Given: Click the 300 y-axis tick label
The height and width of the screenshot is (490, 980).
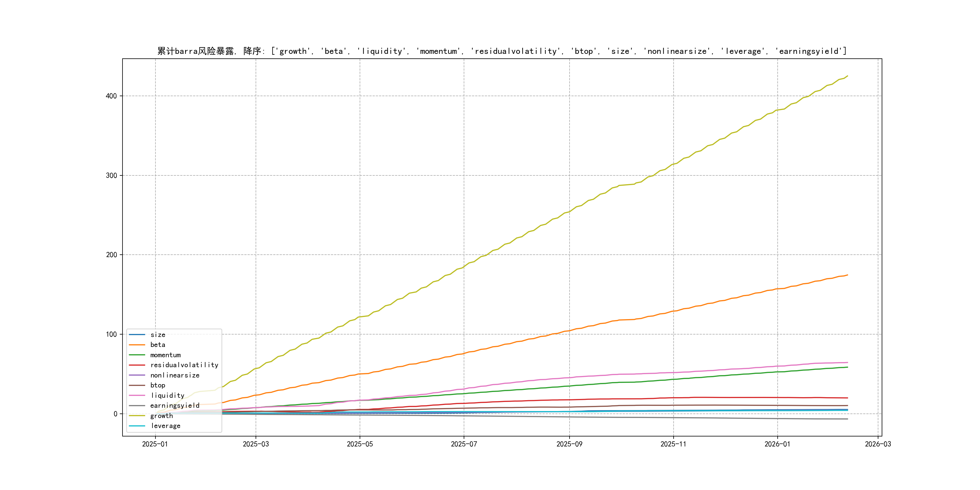Looking at the screenshot, I should click(111, 175).
